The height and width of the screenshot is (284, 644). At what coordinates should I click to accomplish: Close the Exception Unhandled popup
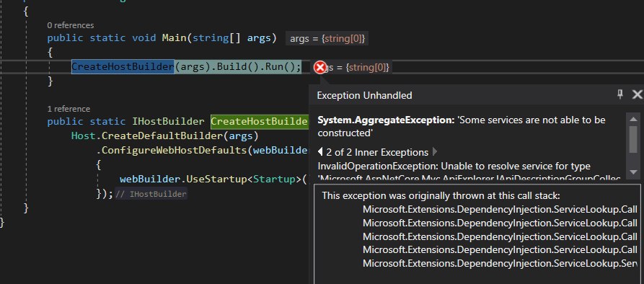coord(637,94)
